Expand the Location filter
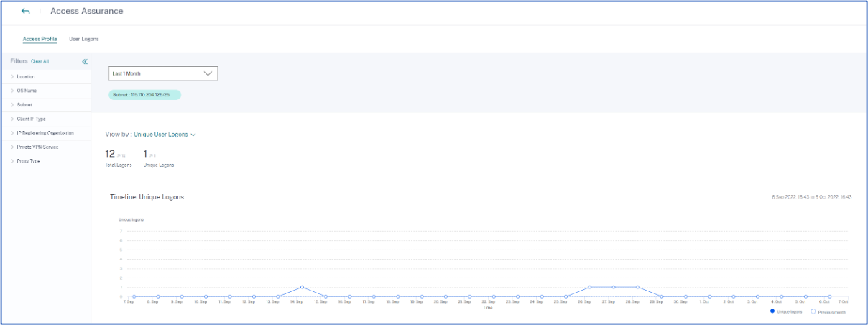 coord(26,76)
